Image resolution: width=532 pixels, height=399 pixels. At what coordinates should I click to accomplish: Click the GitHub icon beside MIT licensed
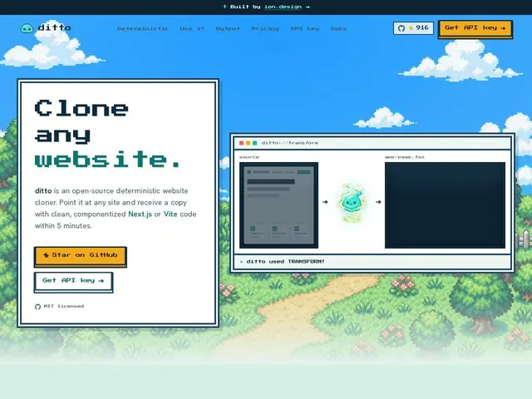click(x=37, y=307)
